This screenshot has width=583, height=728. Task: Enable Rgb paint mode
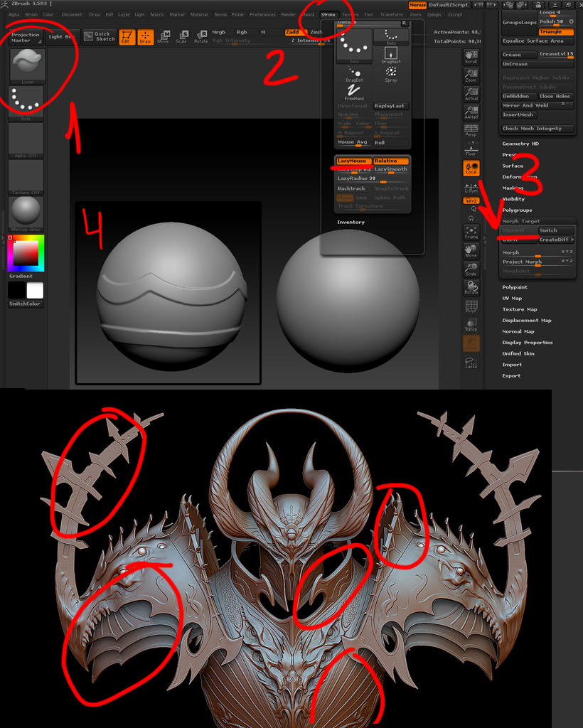coord(242,32)
